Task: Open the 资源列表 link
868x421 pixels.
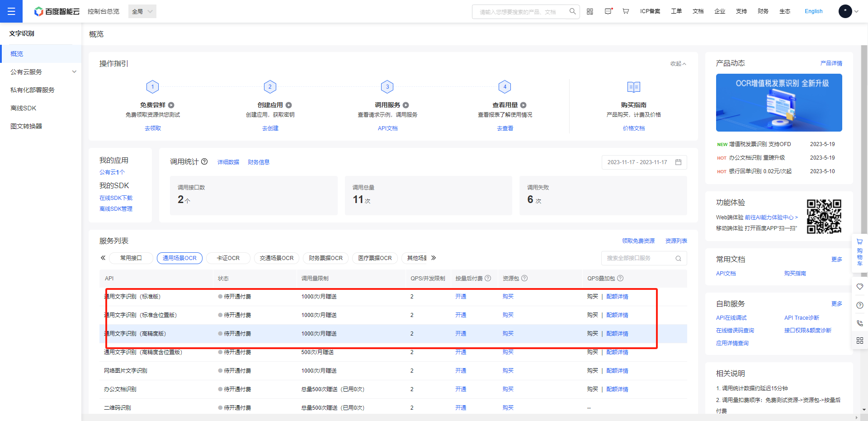Action: [676, 241]
